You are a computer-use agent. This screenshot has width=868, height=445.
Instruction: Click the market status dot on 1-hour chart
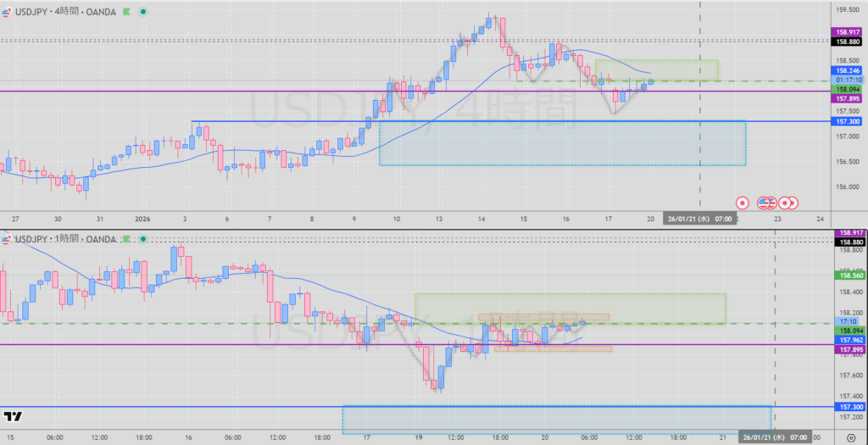142,240
